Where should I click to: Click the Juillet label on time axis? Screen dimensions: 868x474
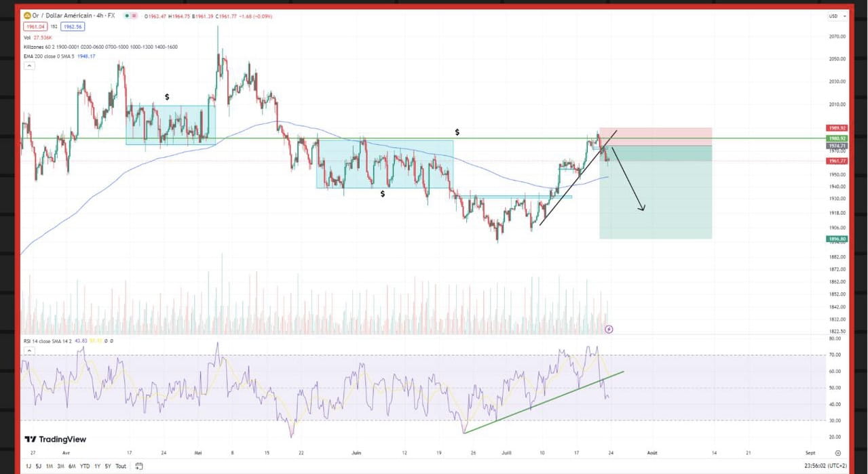(x=507, y=452)
